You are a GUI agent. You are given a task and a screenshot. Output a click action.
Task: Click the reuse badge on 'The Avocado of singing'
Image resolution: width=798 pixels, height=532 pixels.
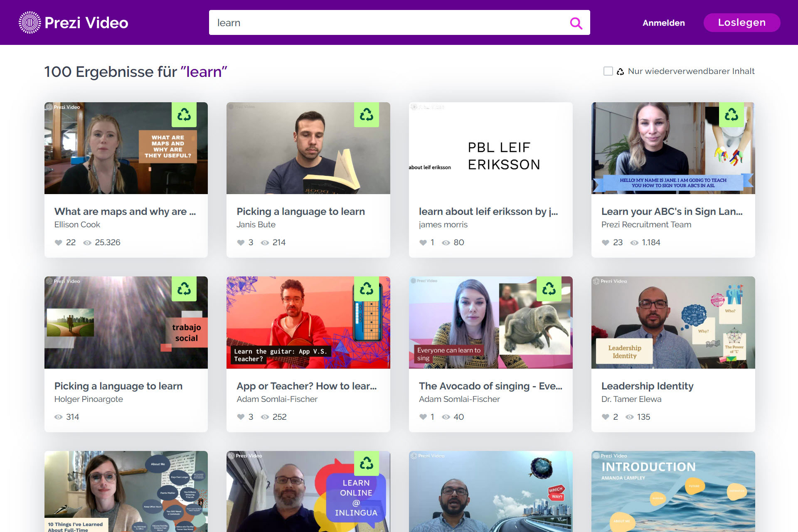[x=549, y=289]
